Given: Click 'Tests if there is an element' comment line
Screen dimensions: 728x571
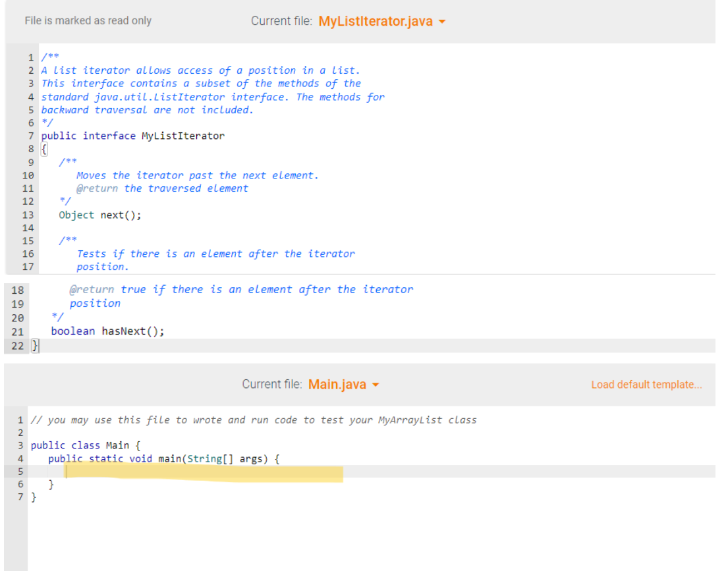Looking at the screenshot, I should tap(215, 254).
